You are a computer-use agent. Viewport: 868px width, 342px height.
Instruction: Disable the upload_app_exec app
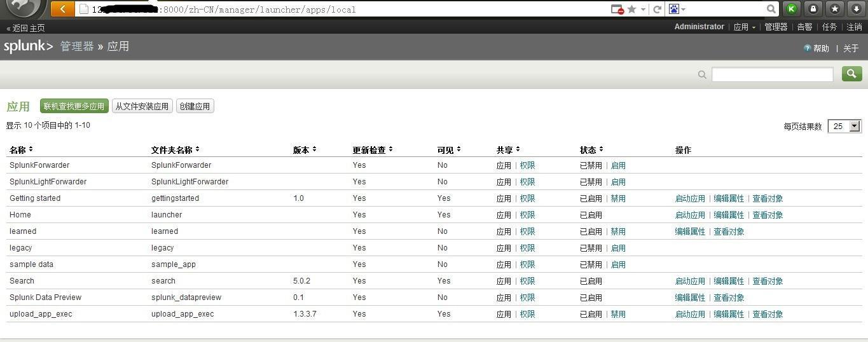tap(618, 314)
